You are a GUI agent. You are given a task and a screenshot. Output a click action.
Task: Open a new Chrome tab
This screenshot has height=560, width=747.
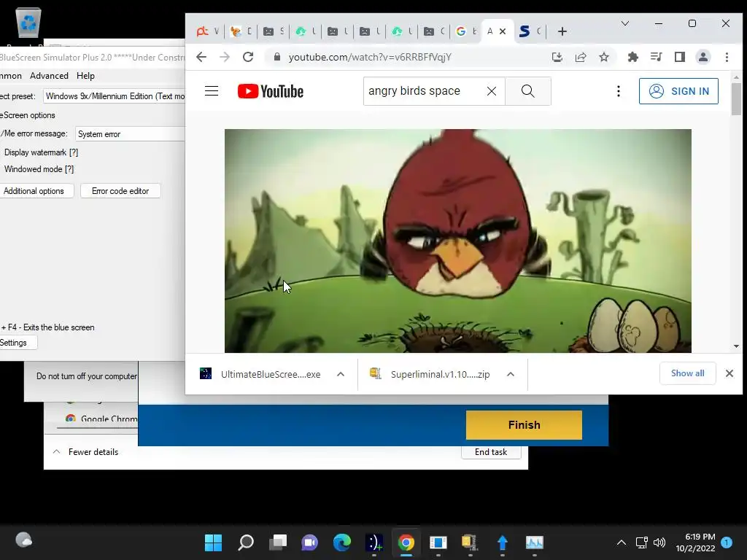[562, 31]
